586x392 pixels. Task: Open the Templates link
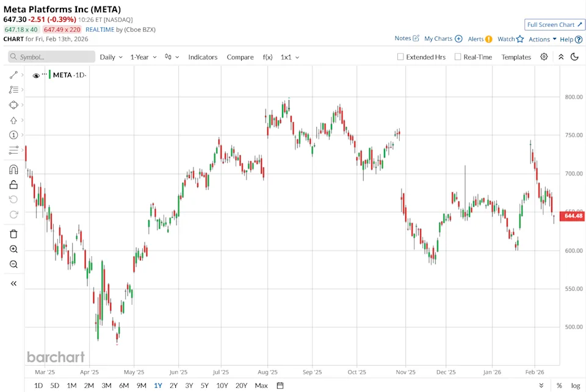516,57
